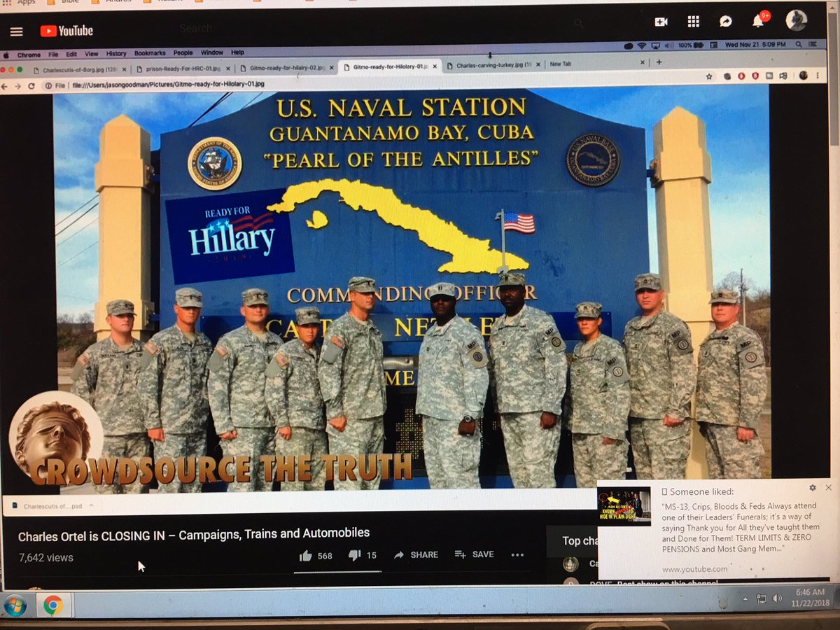
Task: Click the create video camera icon
Action: click(x=661, y=22)
